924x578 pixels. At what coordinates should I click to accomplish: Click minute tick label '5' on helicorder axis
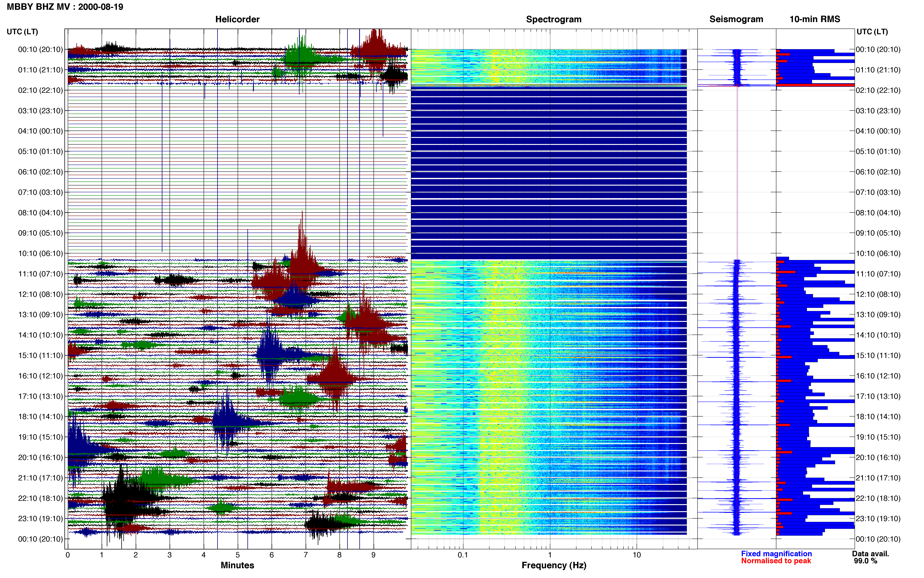pos(238,555)
